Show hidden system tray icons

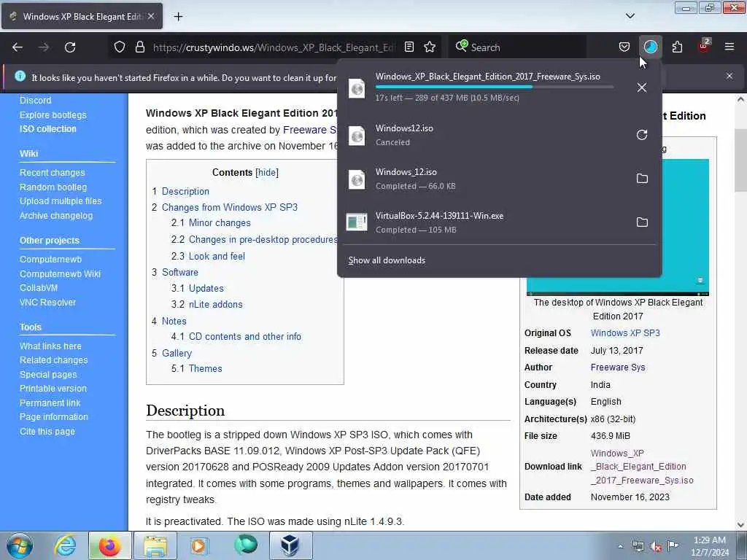pos(620,547)
